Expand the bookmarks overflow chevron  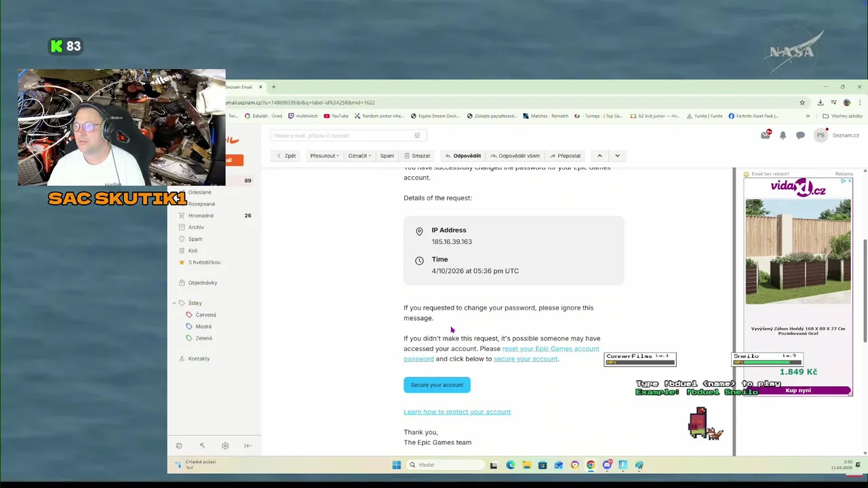808,116
